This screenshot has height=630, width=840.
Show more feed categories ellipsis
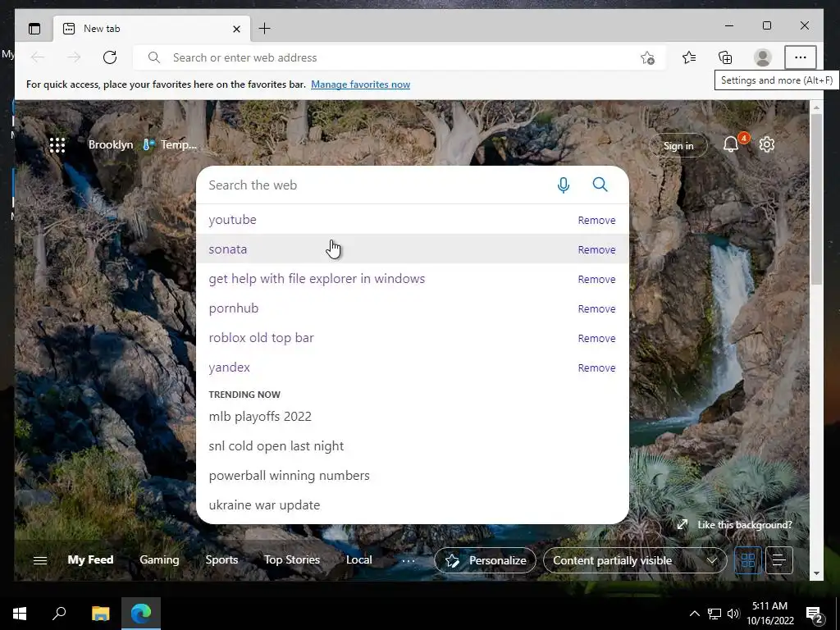(x=409, y=560)
